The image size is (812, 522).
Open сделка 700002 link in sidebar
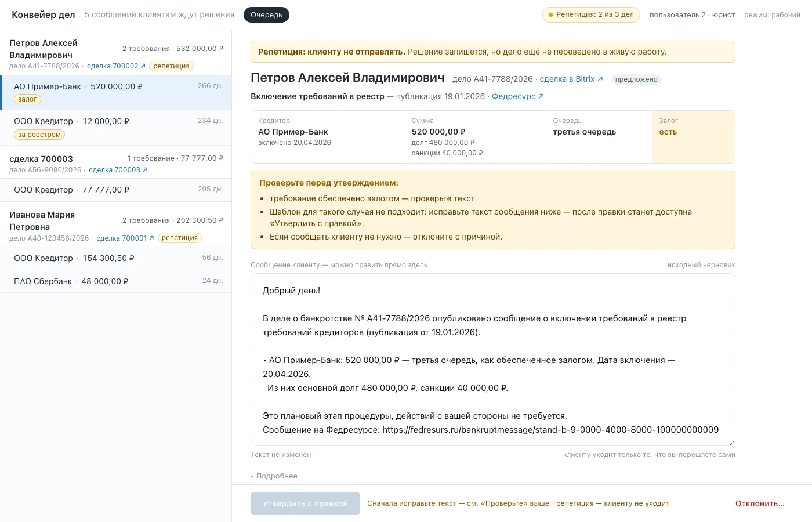tap(117, 66)
